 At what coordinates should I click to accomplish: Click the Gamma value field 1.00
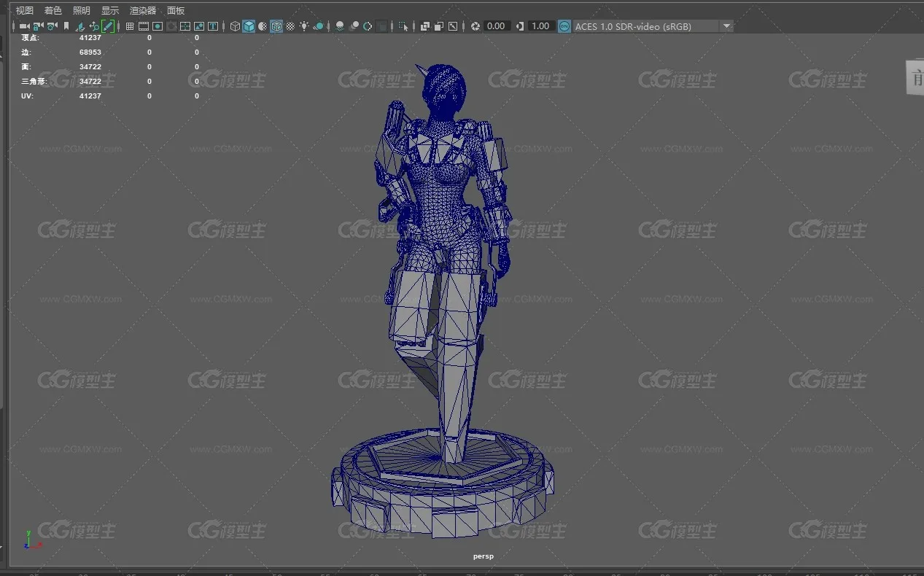pyautogui.click(x=540, y=26)
